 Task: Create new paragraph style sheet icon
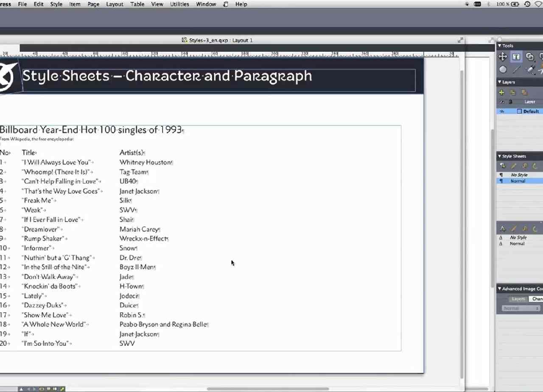503,166
